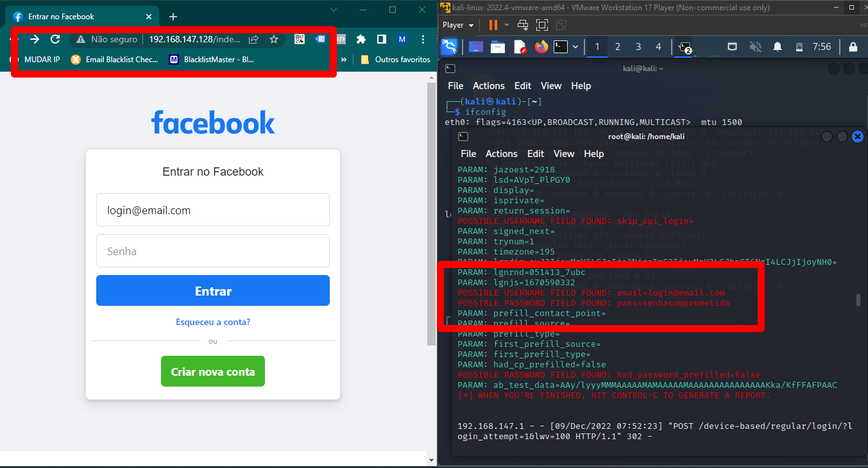
Task: Enter VMware full screen mode
Action: tap(542, 25)
